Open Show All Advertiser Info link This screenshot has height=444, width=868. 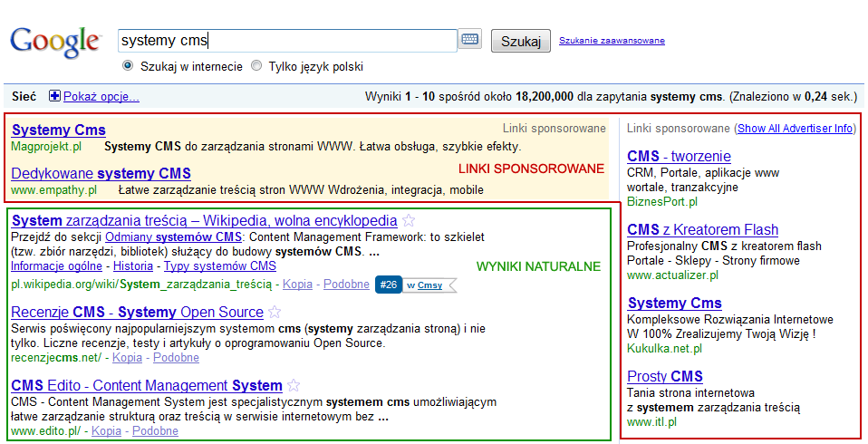[x=795, y=129]
